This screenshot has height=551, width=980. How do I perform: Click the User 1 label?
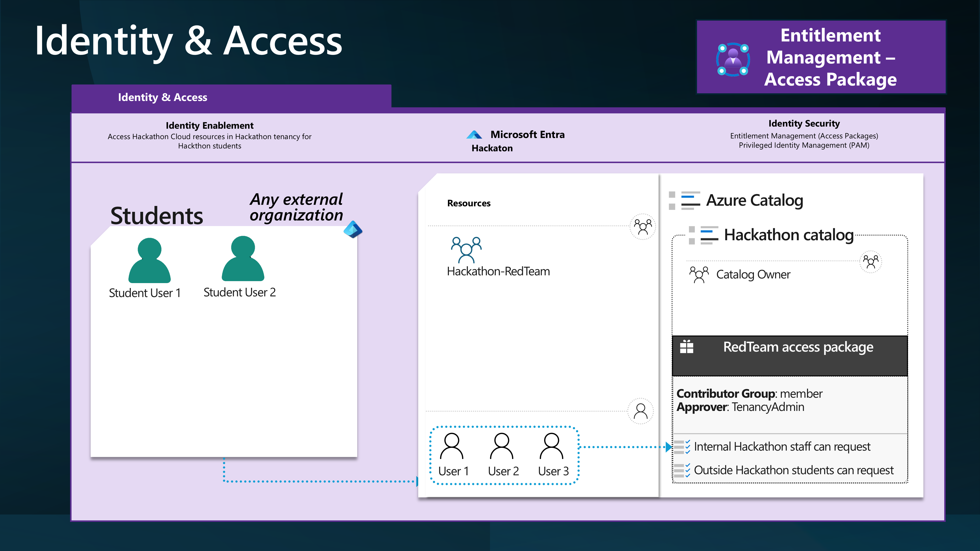453,471
